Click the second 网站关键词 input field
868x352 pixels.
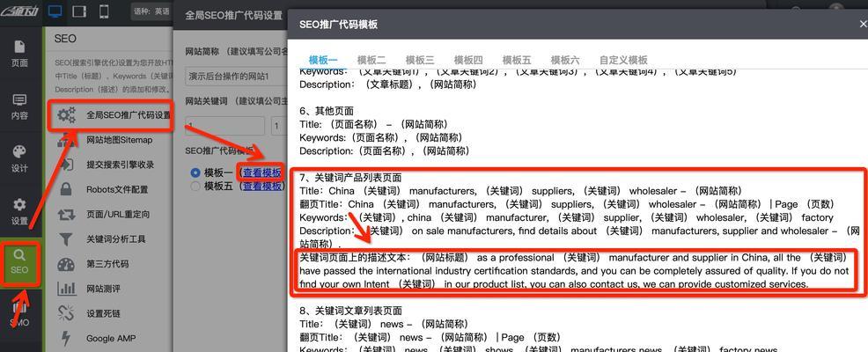280,125
